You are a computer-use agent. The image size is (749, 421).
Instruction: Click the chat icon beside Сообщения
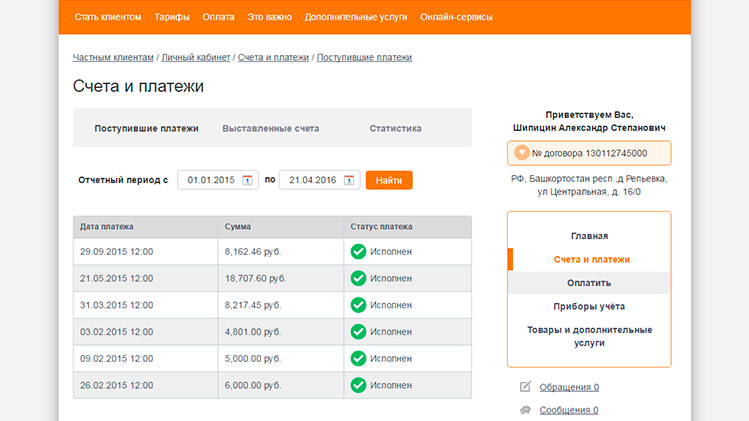[x=525, y=410]
